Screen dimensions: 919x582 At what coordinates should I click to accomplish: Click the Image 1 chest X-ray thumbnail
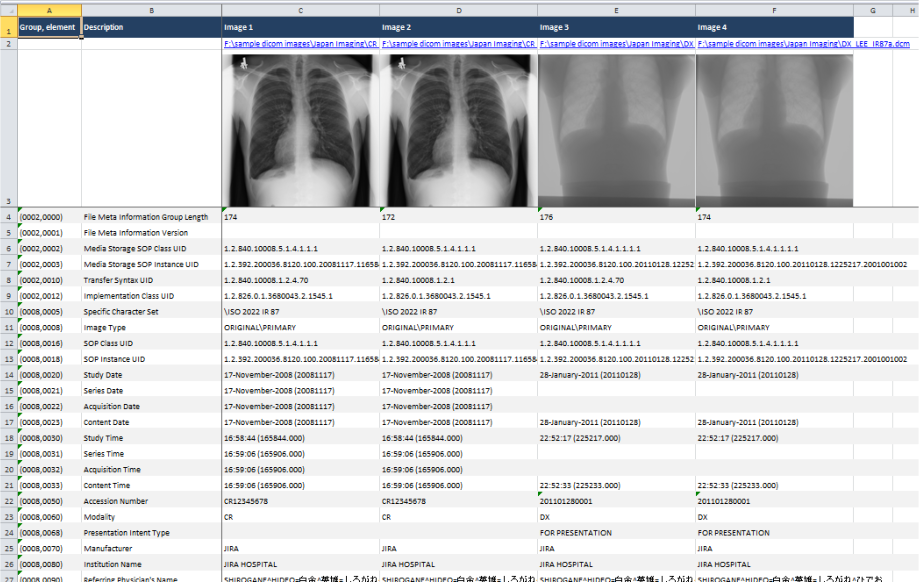pyautogui.click(x=300, y=129)
